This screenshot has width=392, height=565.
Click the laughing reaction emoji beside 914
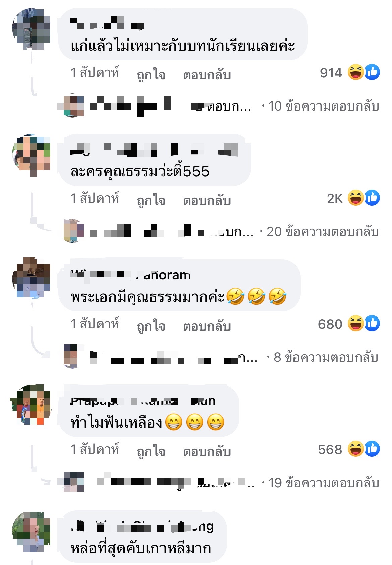click(x=356, y=72)
